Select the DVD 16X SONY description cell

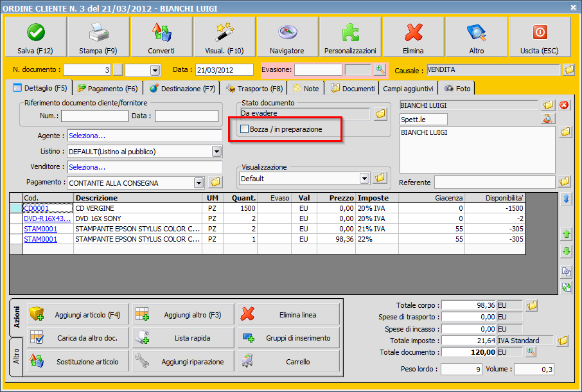[137, 218]
